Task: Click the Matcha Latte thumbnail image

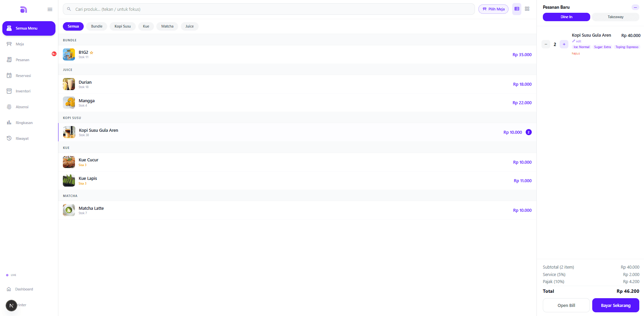Action: [x=69, y=210]
